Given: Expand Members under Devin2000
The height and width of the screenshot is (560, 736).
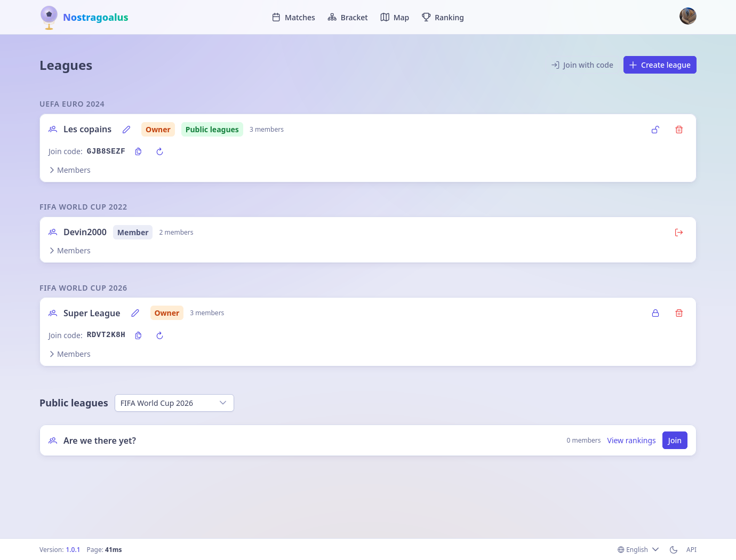Looking at the screenshot, I should coord(70,251).
